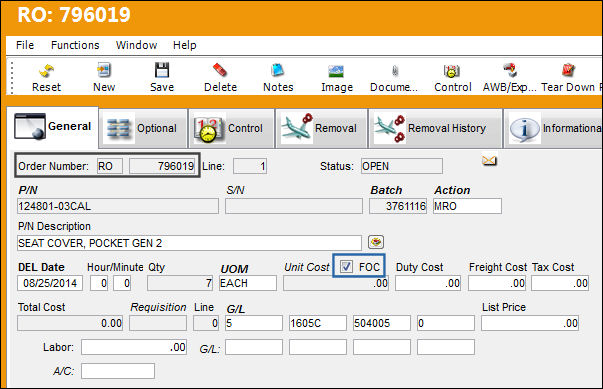603x389 pixels.
Task: Open the Help menu
Action: click(185, 45)
